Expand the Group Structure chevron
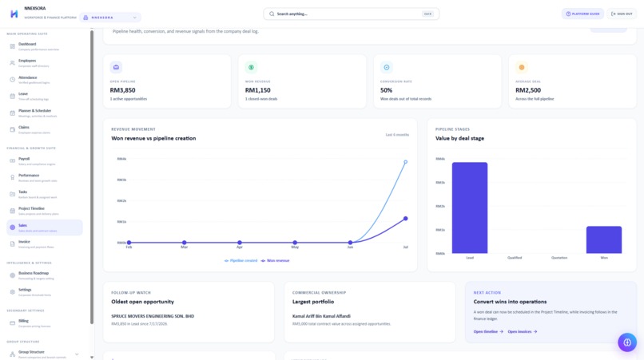Screen dimensions: 644x360 pyautogui.click(x=77, y=354)
